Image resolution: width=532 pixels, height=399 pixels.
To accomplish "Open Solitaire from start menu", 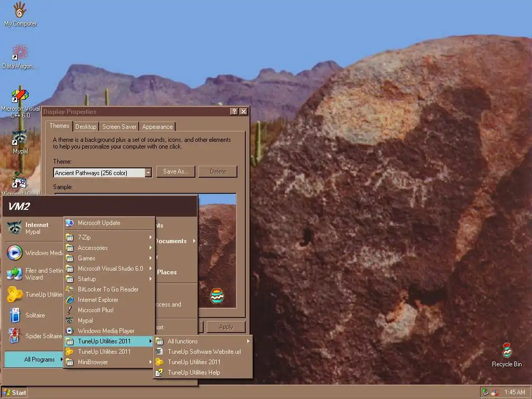I will (x=34, y=315).
